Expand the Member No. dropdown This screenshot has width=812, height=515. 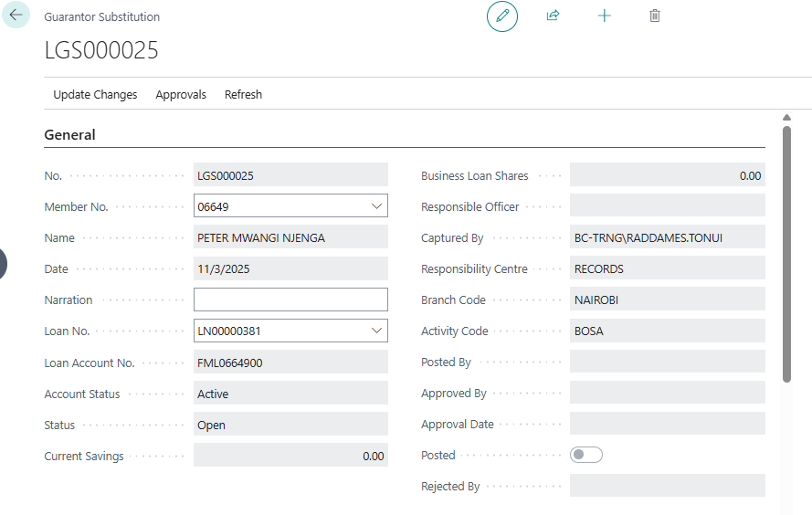(x=376, y=206)
